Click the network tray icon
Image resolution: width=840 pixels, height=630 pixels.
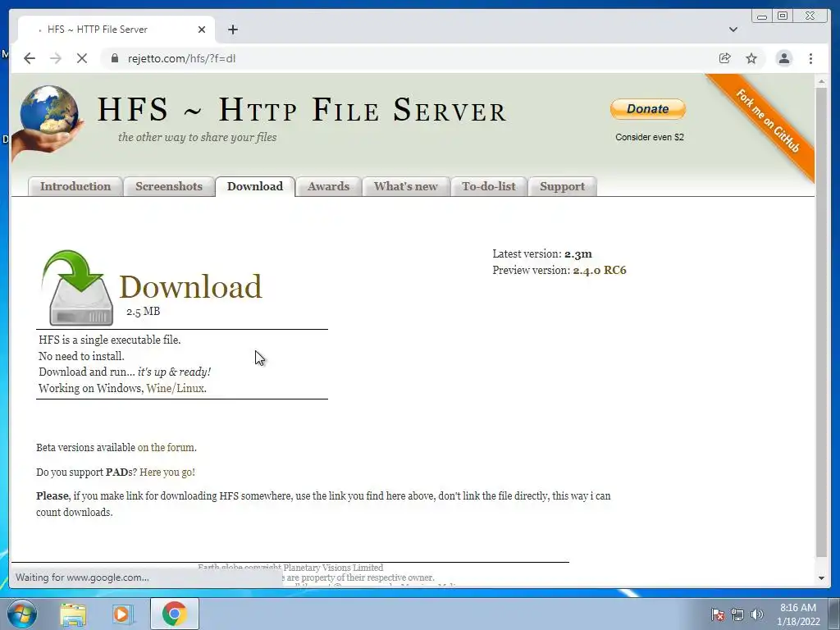(x=737, y=614)
